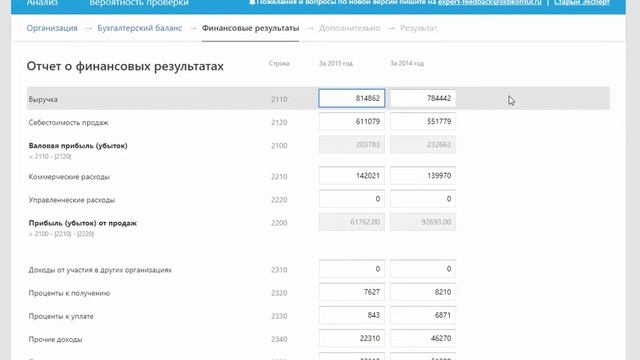Open the Вероятность проверки menu item
640x360 pixels.
point(139,3)
